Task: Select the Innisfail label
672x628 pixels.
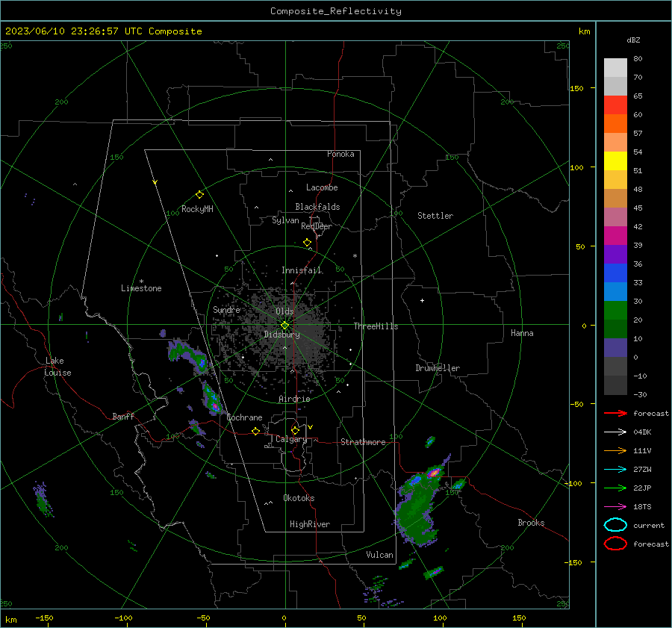Action: pos(302,270)
